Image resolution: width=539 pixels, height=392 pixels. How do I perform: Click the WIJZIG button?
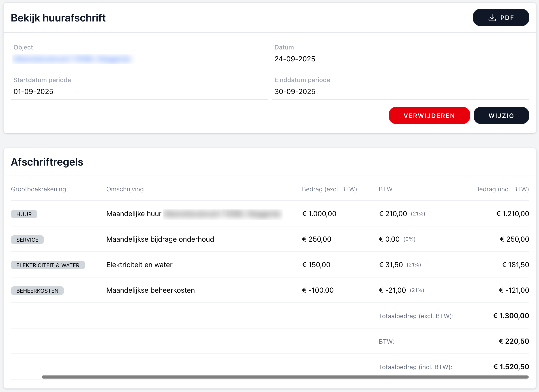click(x=501, y=115)
